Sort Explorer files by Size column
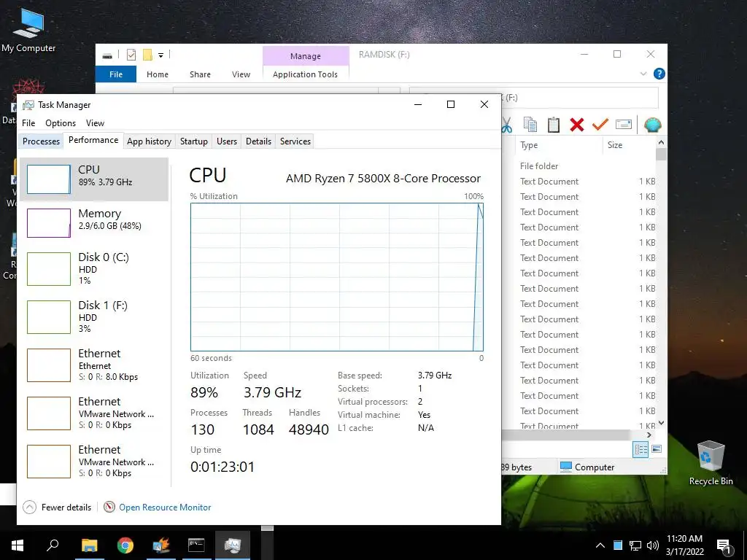 tap(629, 145)
